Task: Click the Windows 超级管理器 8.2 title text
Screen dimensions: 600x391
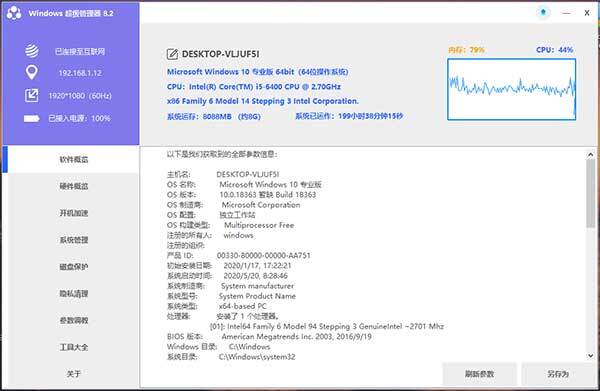Action: tap(71, 13)
